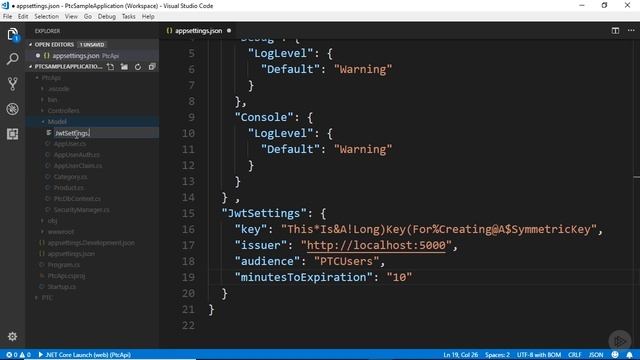Collapse the PtcApi folder

point(37,78)
